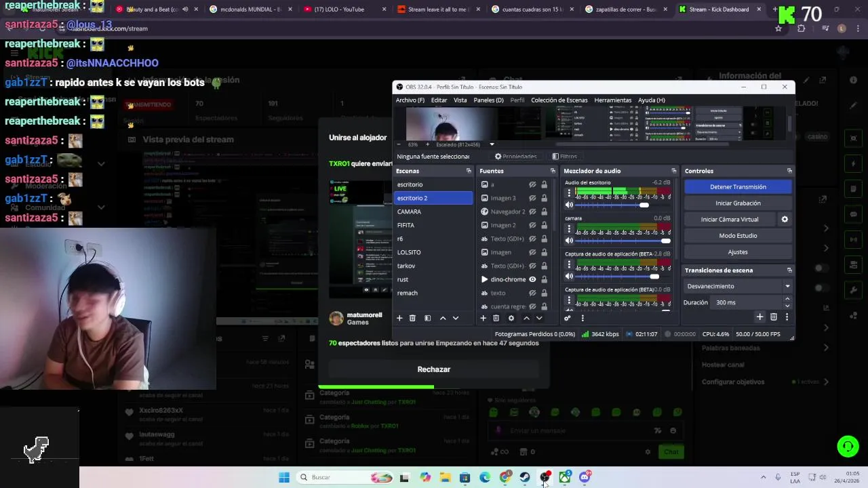Select the LOLSITO scene

[433, 252]
